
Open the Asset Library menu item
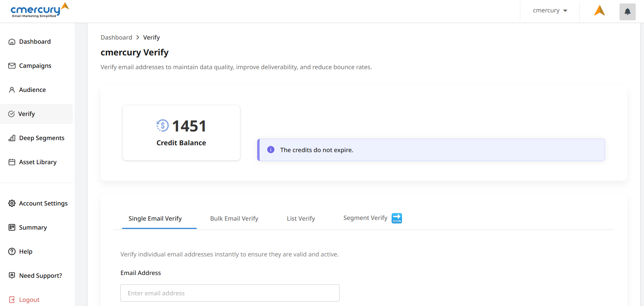38,162
